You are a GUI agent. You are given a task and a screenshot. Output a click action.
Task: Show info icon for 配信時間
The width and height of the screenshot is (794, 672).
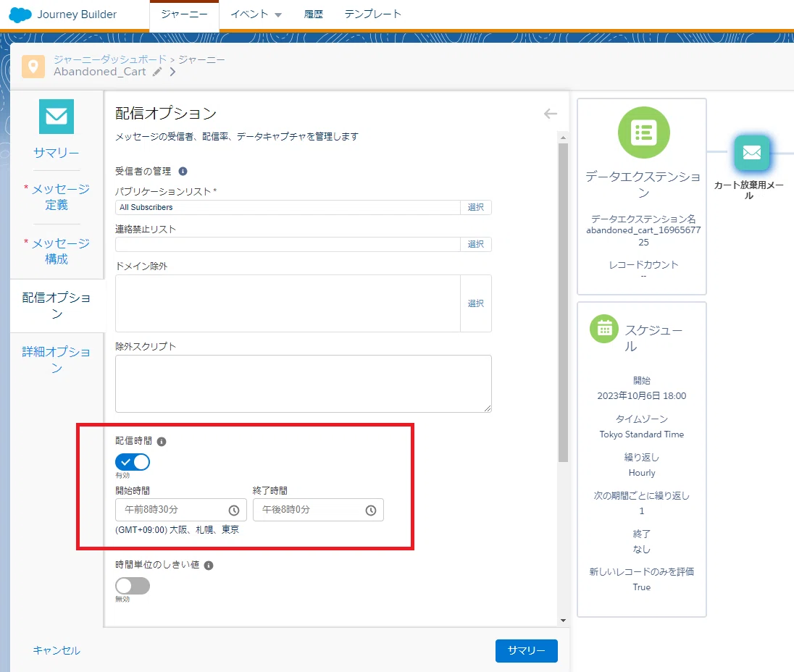162,442
